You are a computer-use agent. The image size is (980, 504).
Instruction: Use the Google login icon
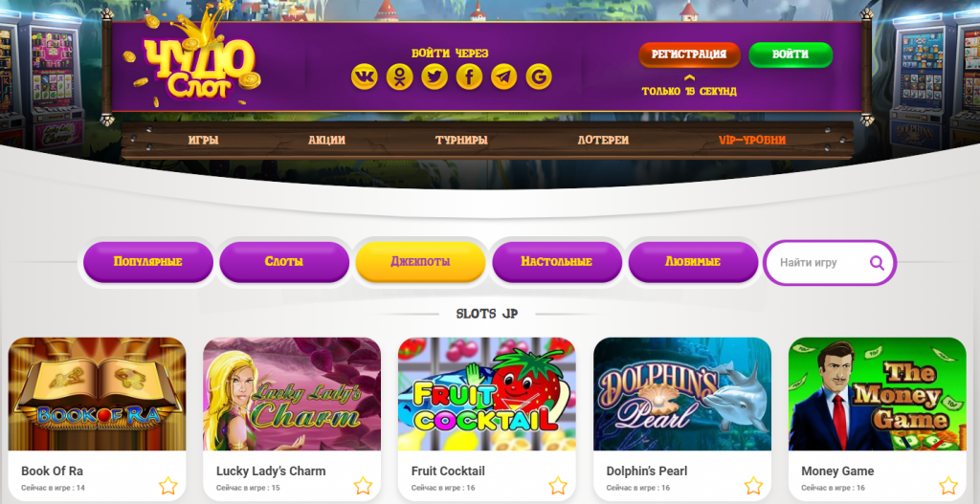(539, 77)
